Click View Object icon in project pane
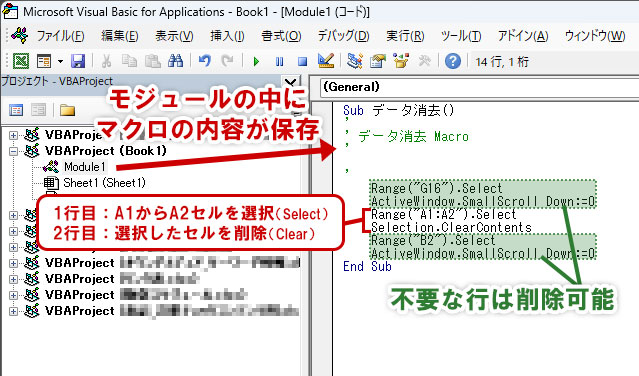Screen dimensions: 639x376 point(39,110)
